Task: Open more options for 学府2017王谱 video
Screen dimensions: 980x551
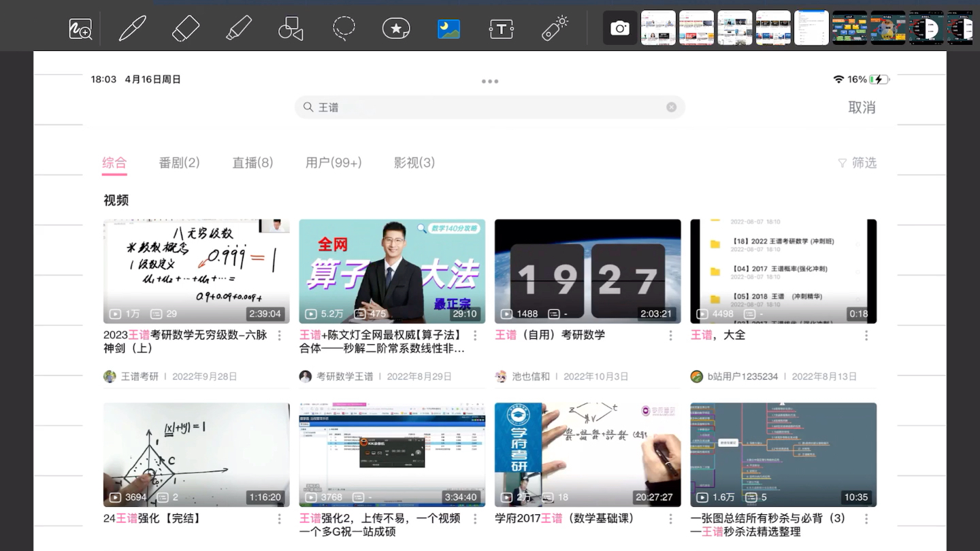Action: [x=670, y=519]
